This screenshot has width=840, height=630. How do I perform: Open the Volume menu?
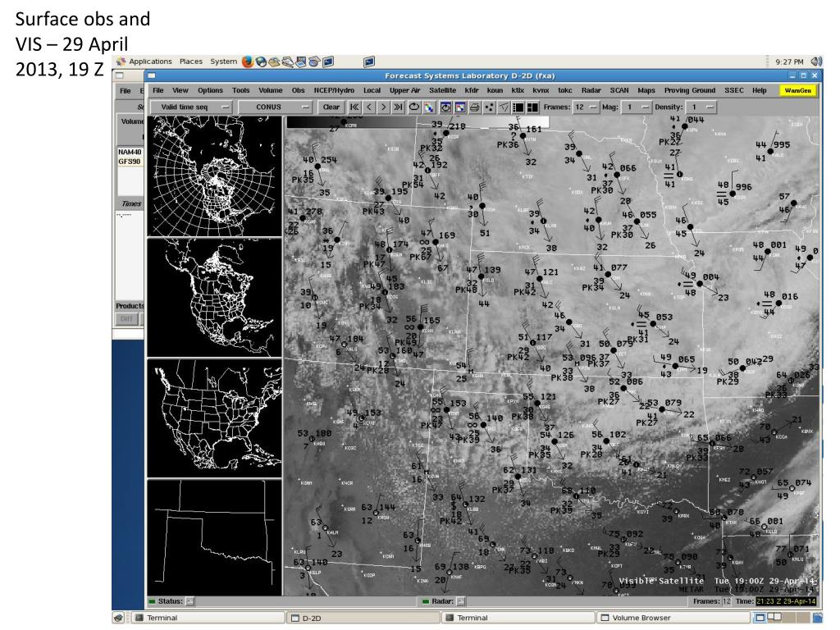point(271,90)
